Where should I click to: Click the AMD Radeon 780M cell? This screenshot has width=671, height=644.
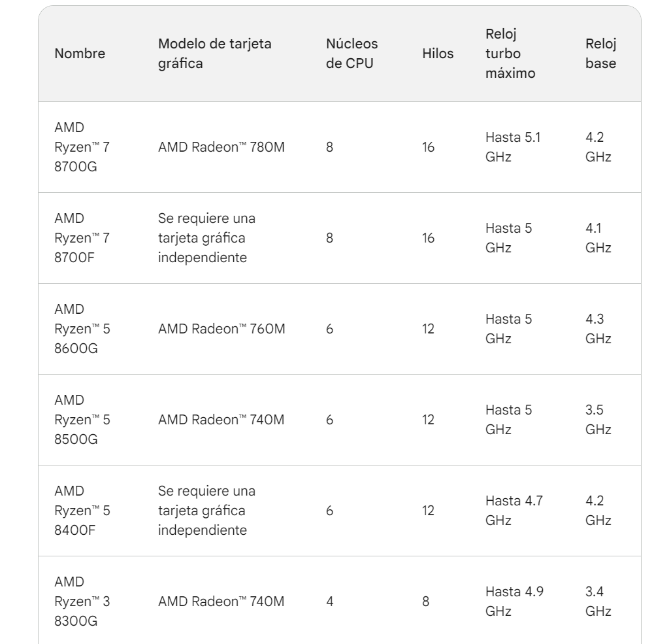[221, 147]
